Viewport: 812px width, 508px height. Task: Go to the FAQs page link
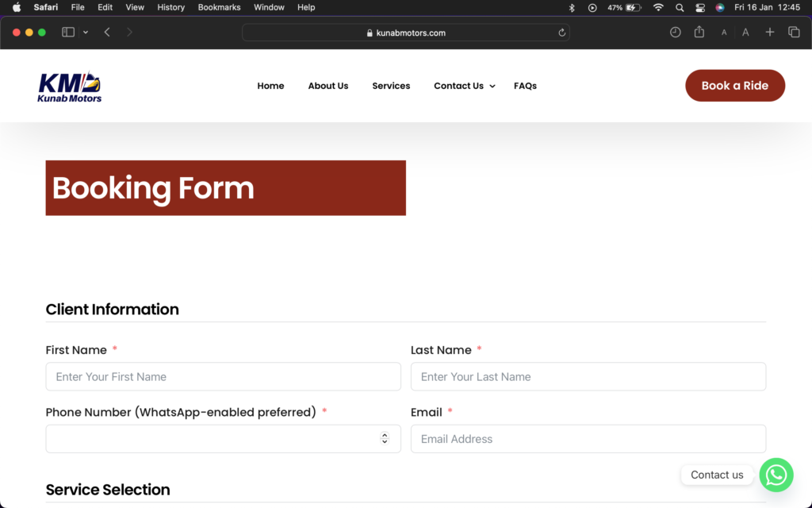(525, 86)
